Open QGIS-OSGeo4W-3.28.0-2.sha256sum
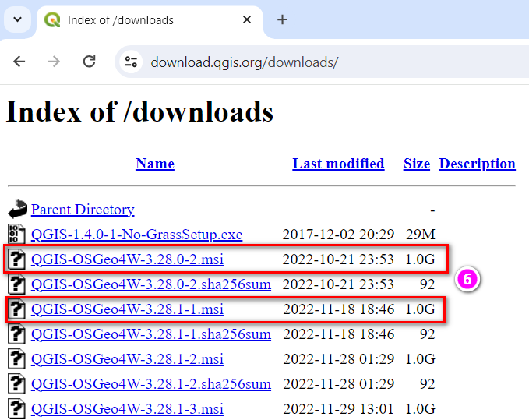529x420 pixels. (x=151, y=284)
